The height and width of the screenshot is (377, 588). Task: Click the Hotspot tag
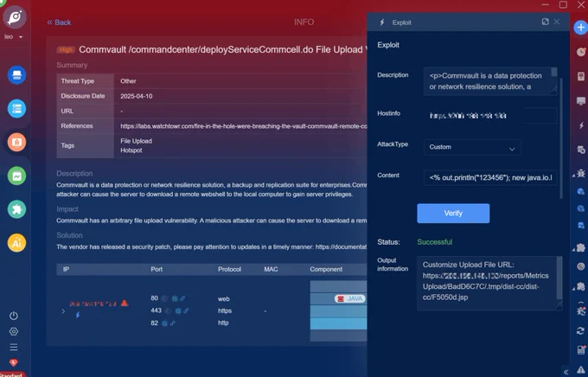(x=131, y=150)
